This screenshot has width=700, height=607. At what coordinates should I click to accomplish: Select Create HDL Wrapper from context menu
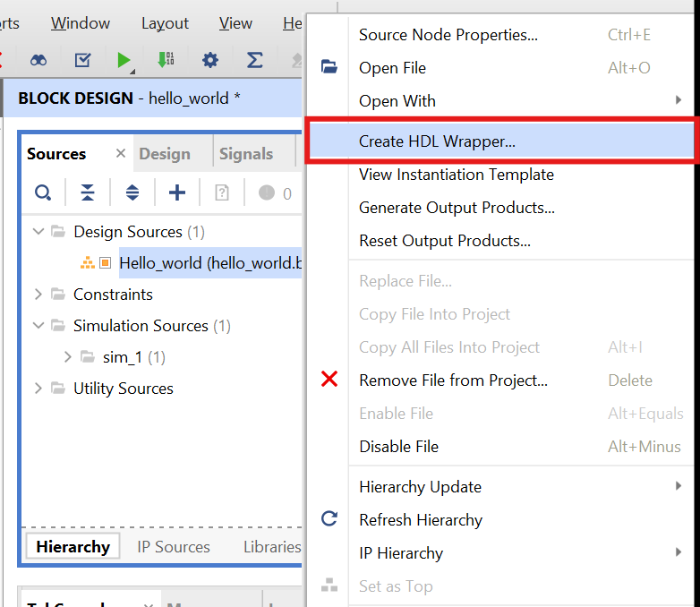437,141
